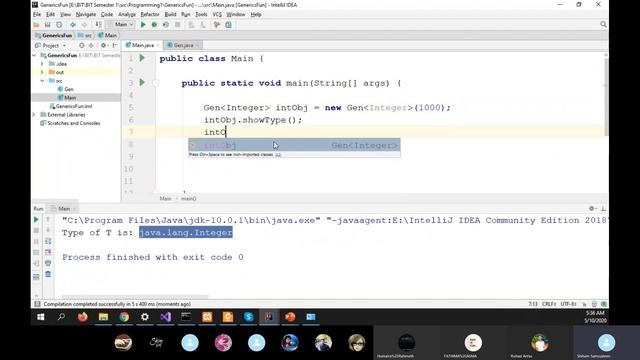Open the Windows Start menu
This screenshot has width=640, height=360.
coord(40,317)
